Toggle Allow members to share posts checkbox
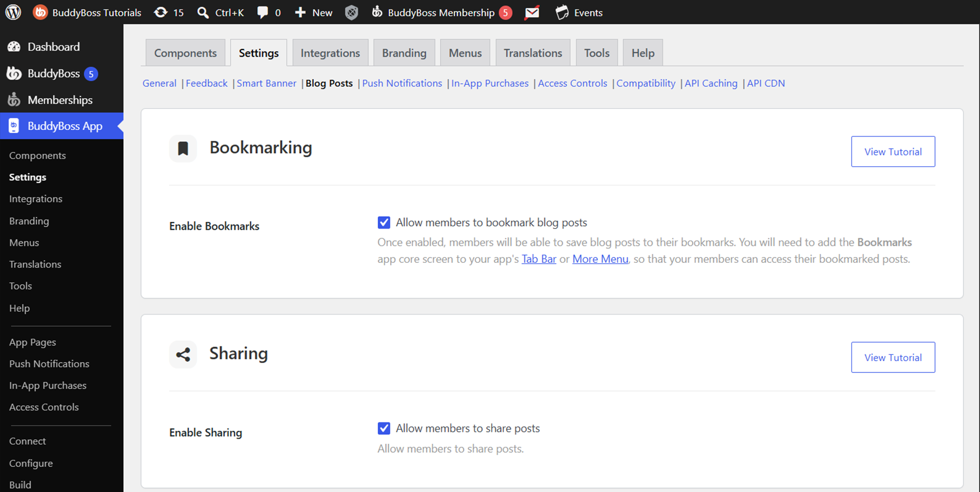Viewport: 980px width, 492px height. tap(384, 428)
